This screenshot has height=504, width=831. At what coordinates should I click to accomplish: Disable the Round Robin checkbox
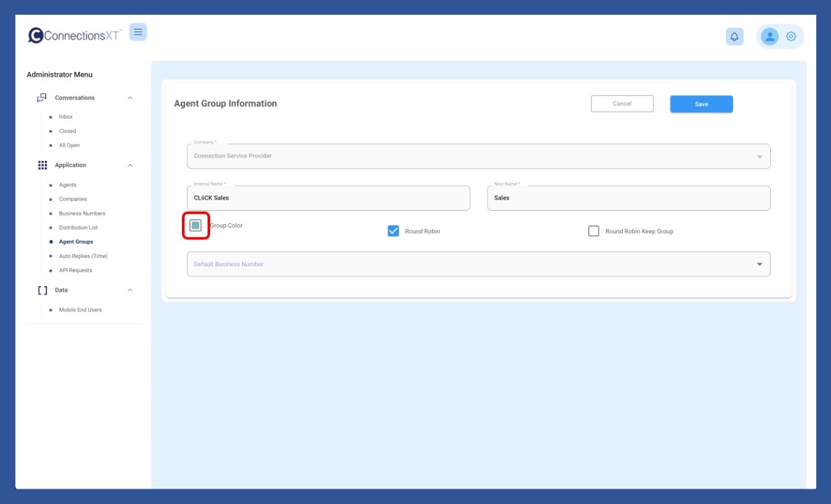coord(393,231)
